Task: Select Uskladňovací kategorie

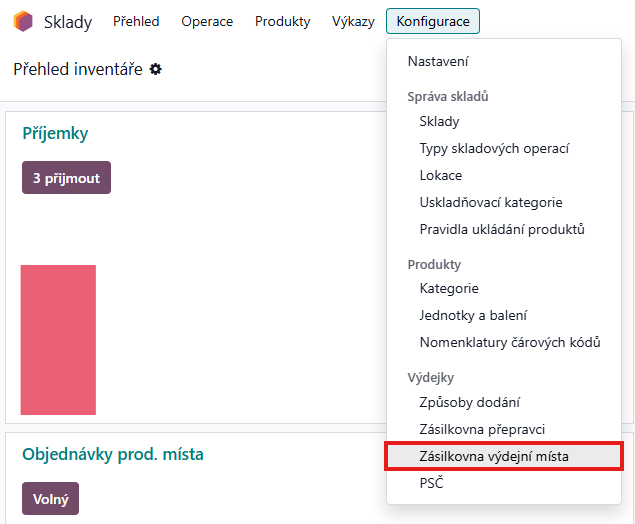Action: point(491,203)
